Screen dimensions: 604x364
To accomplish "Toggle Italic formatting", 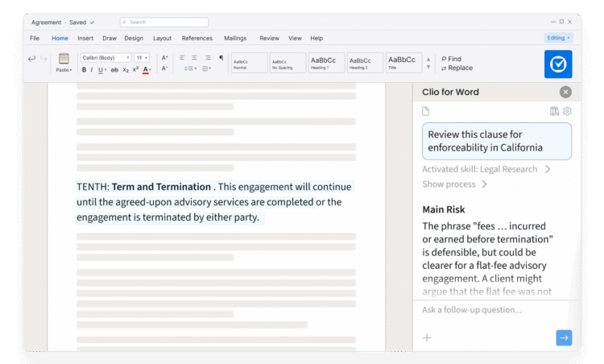I will coord(92,70).
